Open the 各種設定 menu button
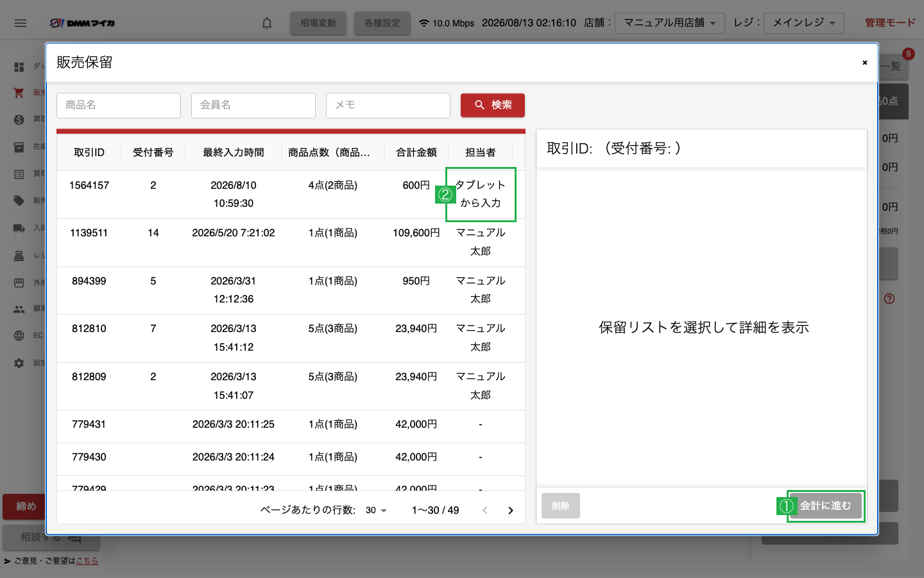The width and height of the screenshot is (924, 578). coord(382,23)
